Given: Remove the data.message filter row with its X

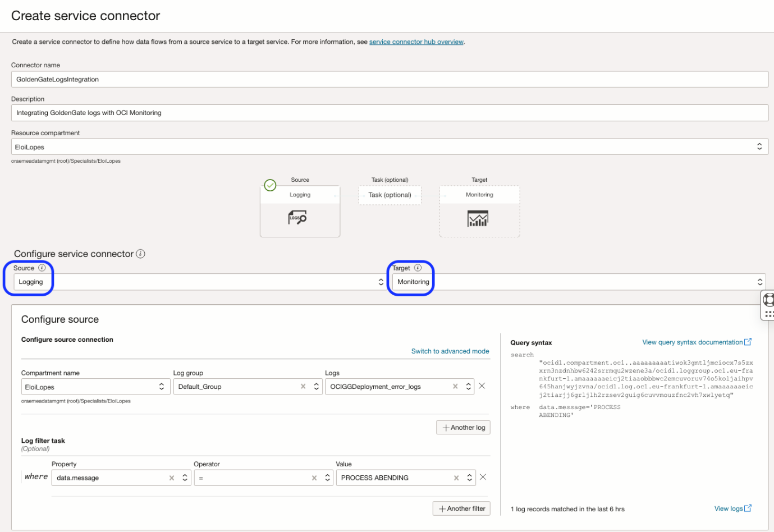Looking at the screenshot, I should [x=483, y=477].
